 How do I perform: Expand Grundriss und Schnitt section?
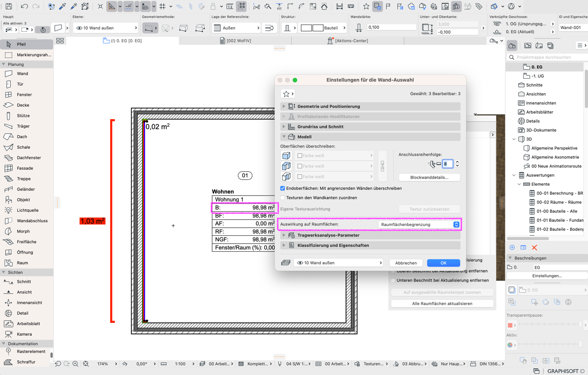pyautogui.click(x=371, y=127)
